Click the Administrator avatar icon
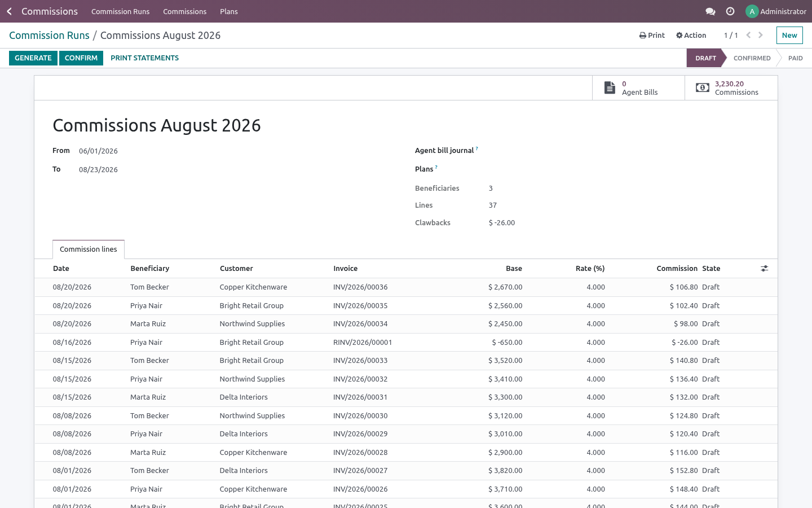Screen dimensions: 812x508 (752, 11)
